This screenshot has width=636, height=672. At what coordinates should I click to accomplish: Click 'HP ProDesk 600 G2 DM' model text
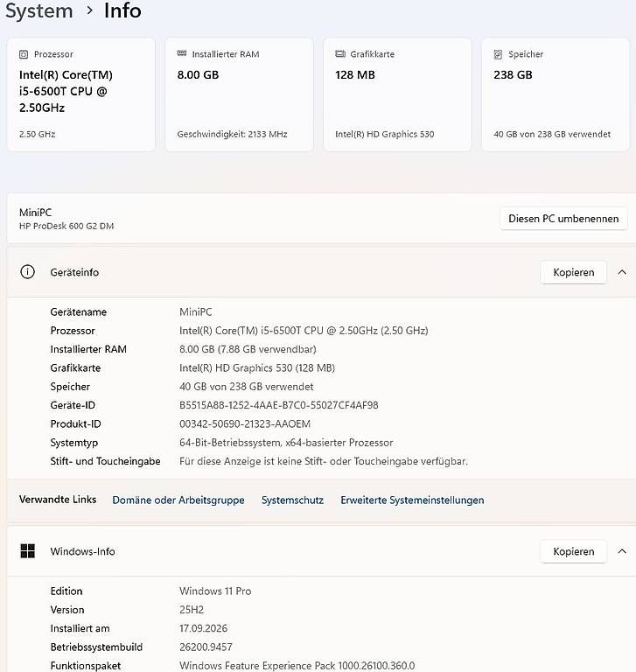tap(66, 226)
